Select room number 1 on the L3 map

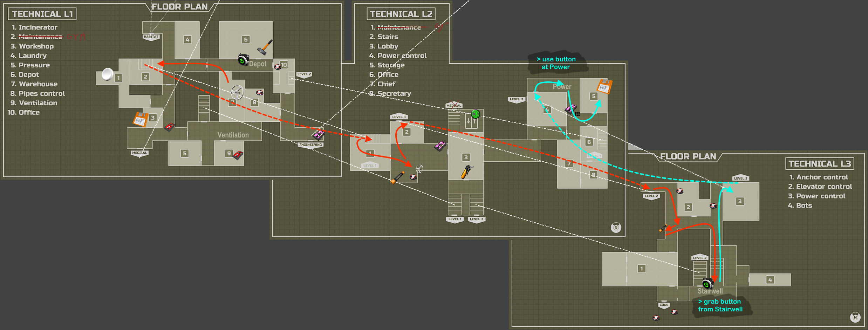642,269
